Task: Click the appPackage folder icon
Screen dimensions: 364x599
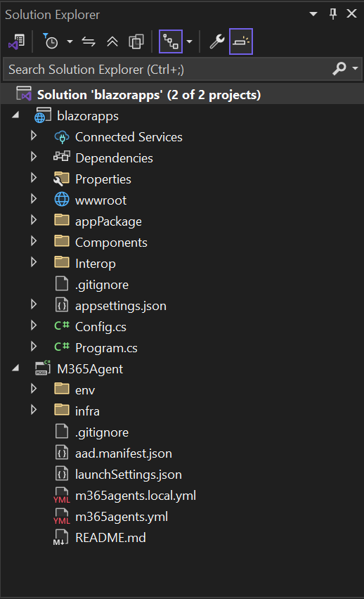Action: point(62,220)
